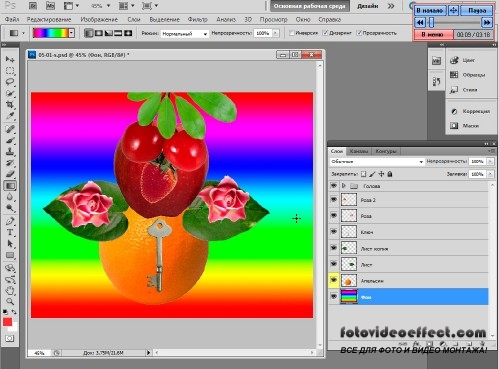The height and width of the screenshot is (369, 499).
Task: Hide the Ключ layer
Action: (333, 232)
